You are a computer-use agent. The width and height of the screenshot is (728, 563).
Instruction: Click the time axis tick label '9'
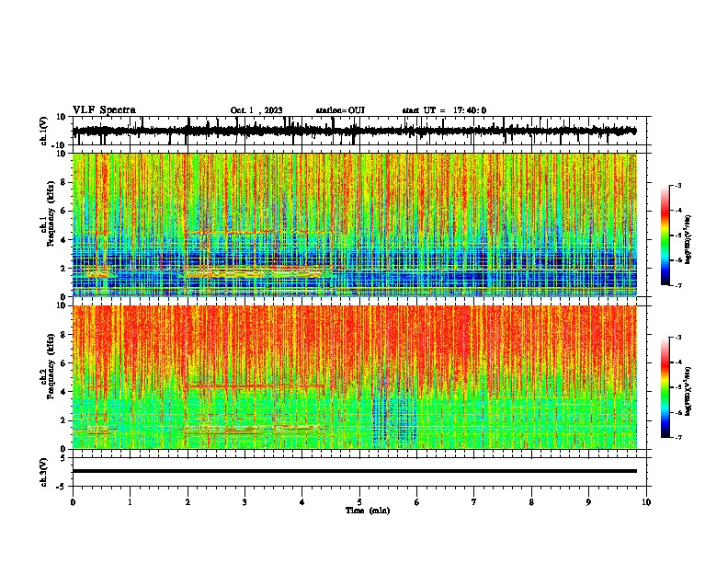[588, 502]
